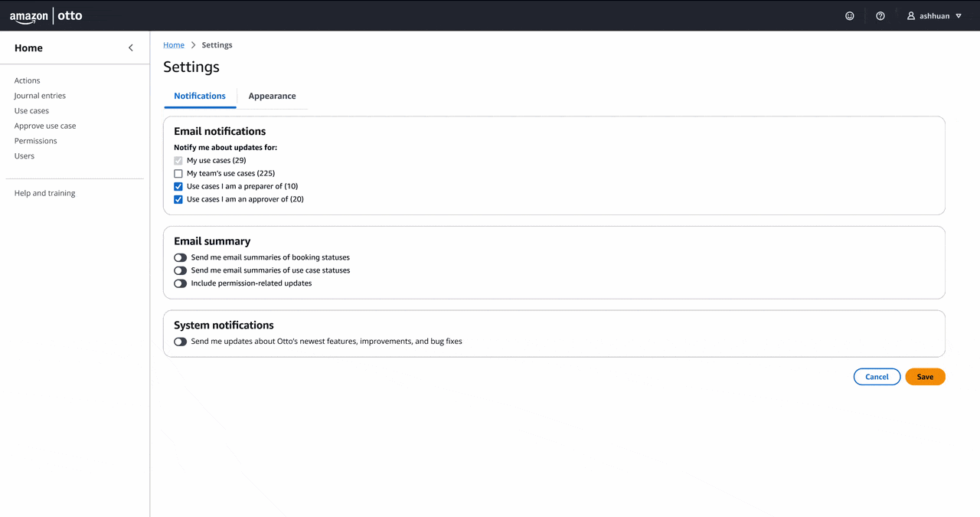The height and width of the screenshot is (517, 980).
Task: Collapse the Home sidebar with chevron
Action: coord(131,47)
